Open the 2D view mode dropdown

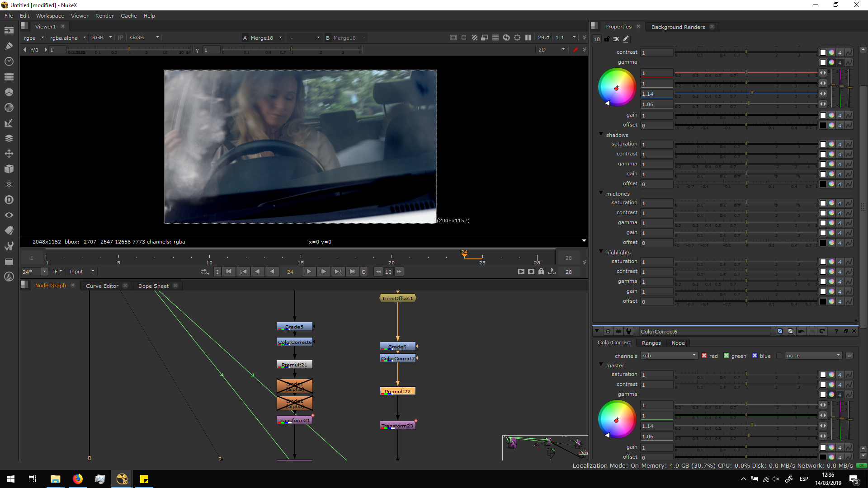552,50
